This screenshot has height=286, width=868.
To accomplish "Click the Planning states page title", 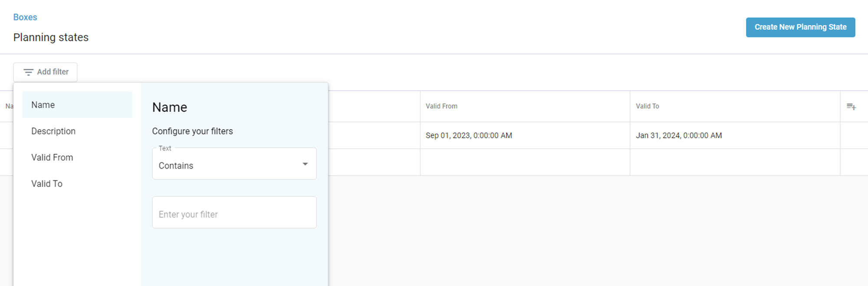I will point(51,38).
